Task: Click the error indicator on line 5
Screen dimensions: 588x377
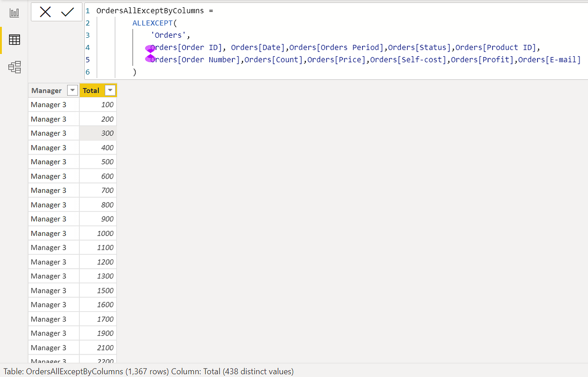Action: coord(150,59)
